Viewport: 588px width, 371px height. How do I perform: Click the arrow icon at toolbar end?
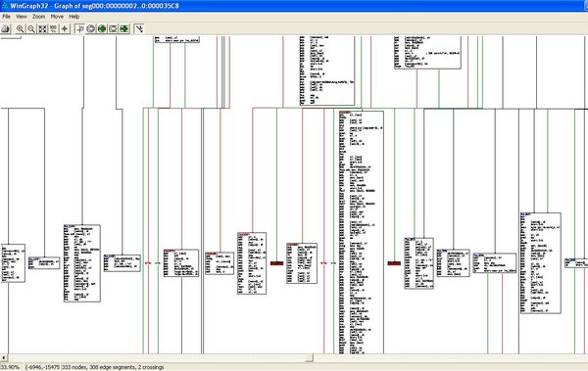[139, 28]
